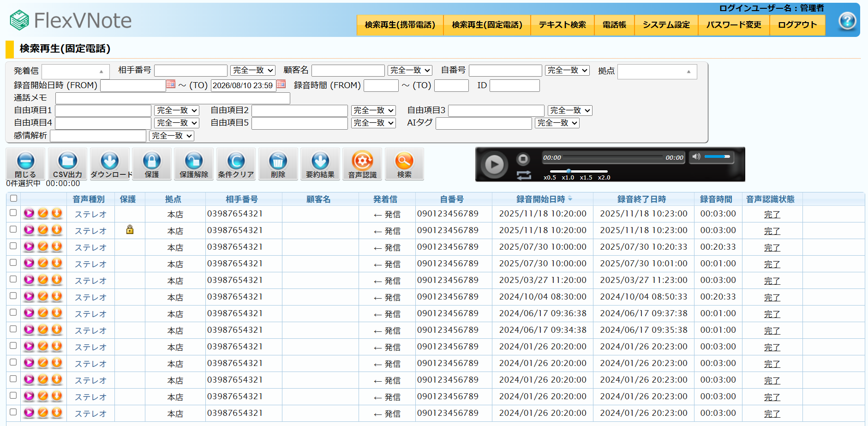Image resolution: width=868 pixels, height=426 pixels.
Task: Open 要約結果 summary results icon
Action: (320, 164)
